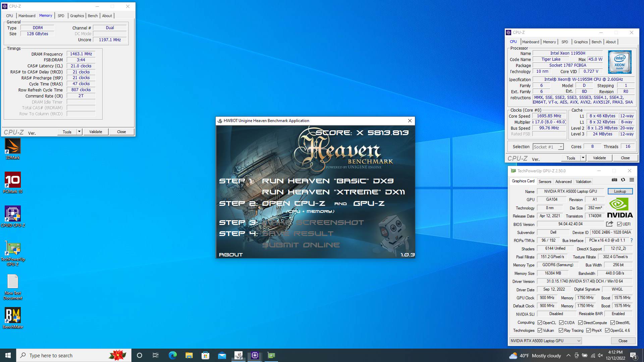
Task: Click the NVIDIA logo in GPU-Z
Action: 620,208
